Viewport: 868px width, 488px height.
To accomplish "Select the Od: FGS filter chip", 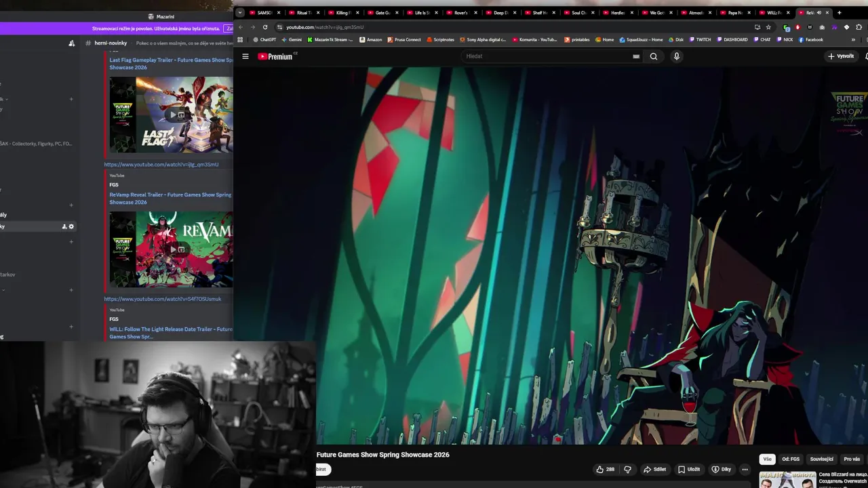I will point(791,459).
